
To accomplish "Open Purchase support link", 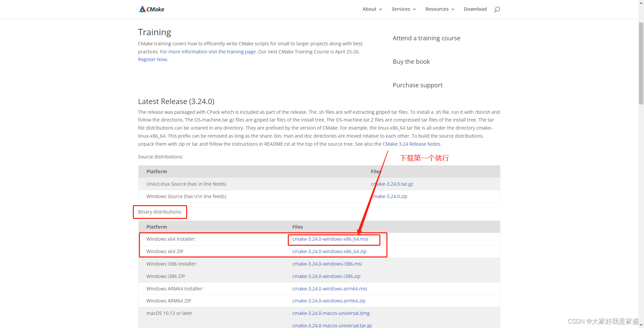I will [x=418, y=85].
